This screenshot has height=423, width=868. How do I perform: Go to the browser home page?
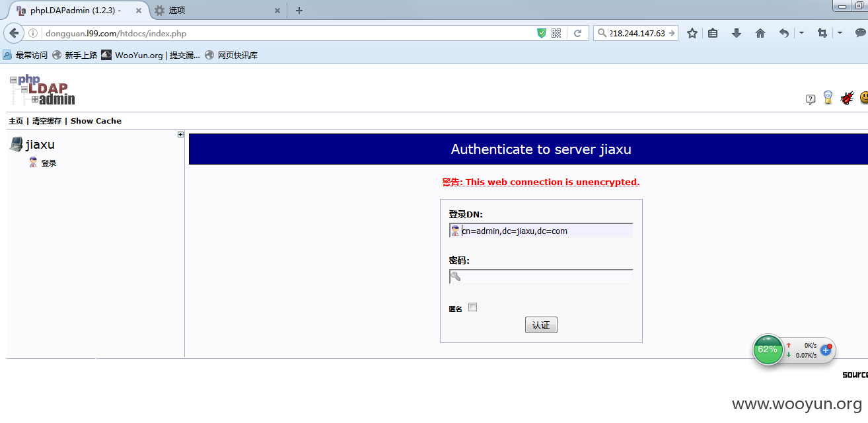pyautogui.click(x=760, y=33)
